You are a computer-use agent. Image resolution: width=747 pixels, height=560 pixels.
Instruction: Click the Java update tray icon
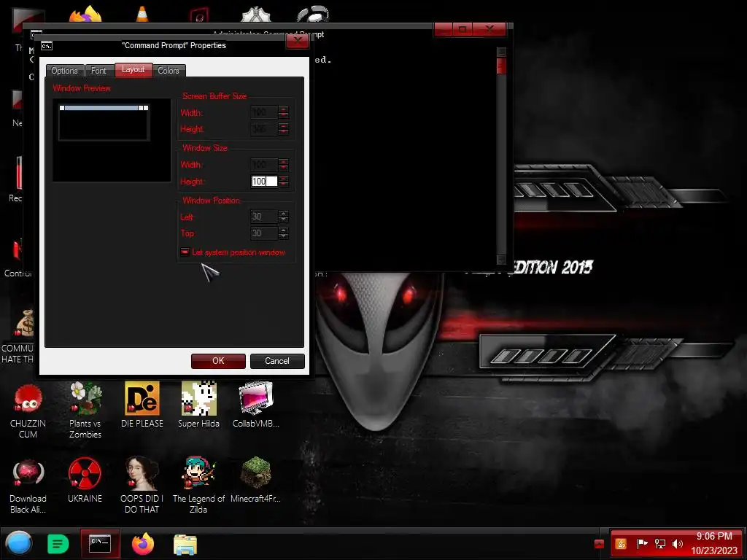[x=621, y=544]
